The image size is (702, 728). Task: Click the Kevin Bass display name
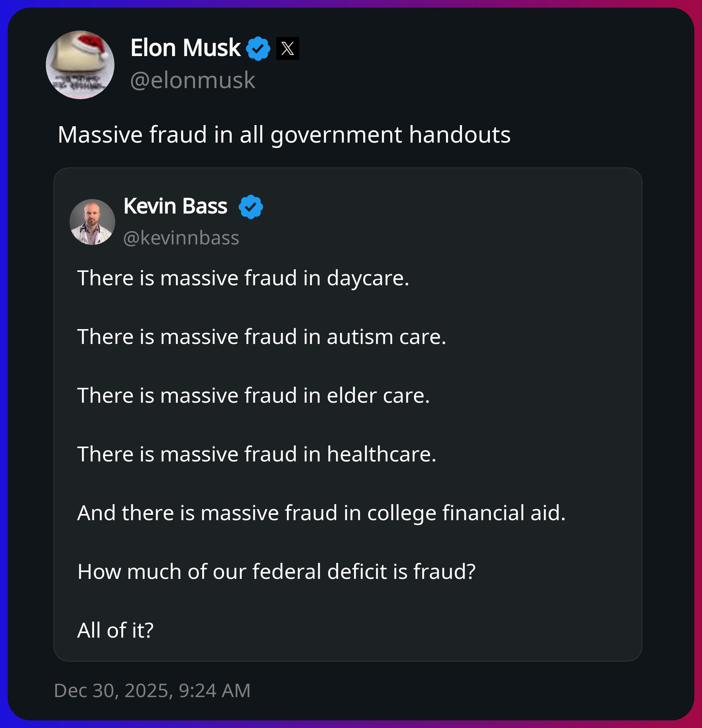175,206
